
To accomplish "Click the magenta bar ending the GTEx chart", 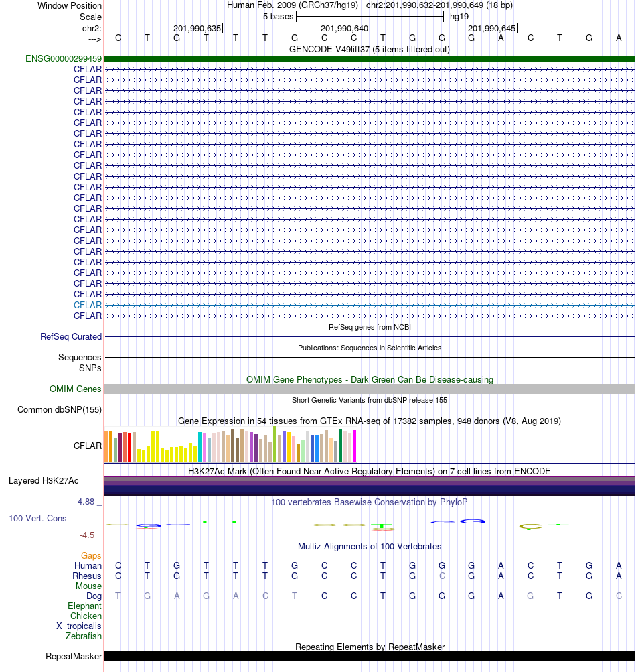I will click(x=354, y=446).
